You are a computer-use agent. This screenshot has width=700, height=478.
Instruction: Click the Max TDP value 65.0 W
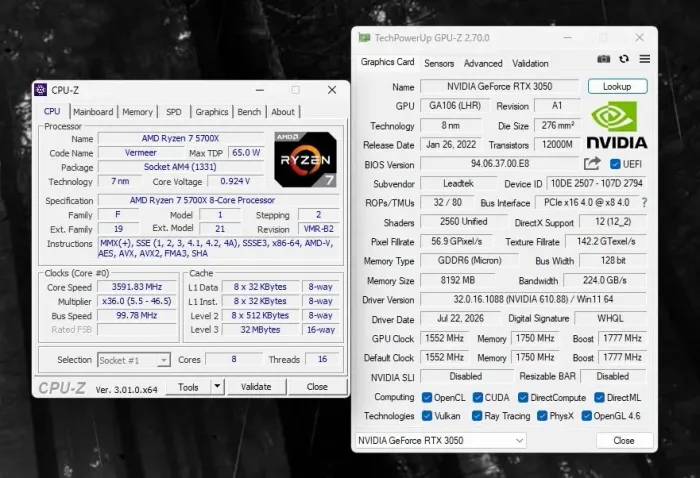246,153
